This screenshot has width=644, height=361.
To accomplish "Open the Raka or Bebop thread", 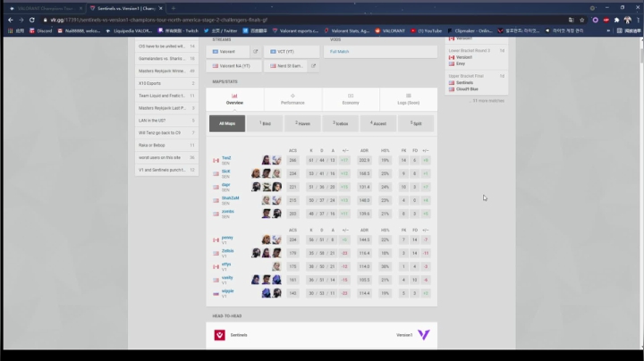I will click(x=166, y=145).
